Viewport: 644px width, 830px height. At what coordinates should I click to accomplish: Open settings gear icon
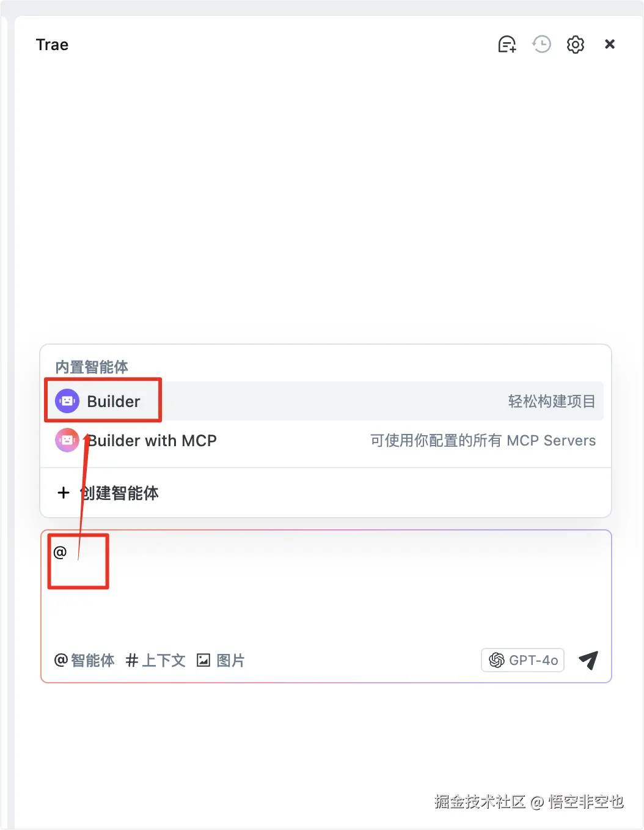576,45
